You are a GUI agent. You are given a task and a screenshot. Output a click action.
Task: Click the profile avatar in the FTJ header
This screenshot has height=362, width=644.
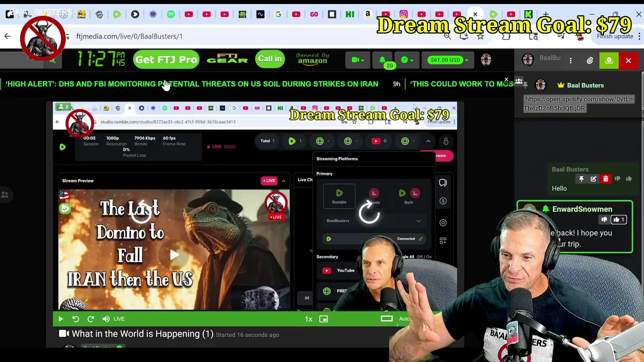pos(486,60)
